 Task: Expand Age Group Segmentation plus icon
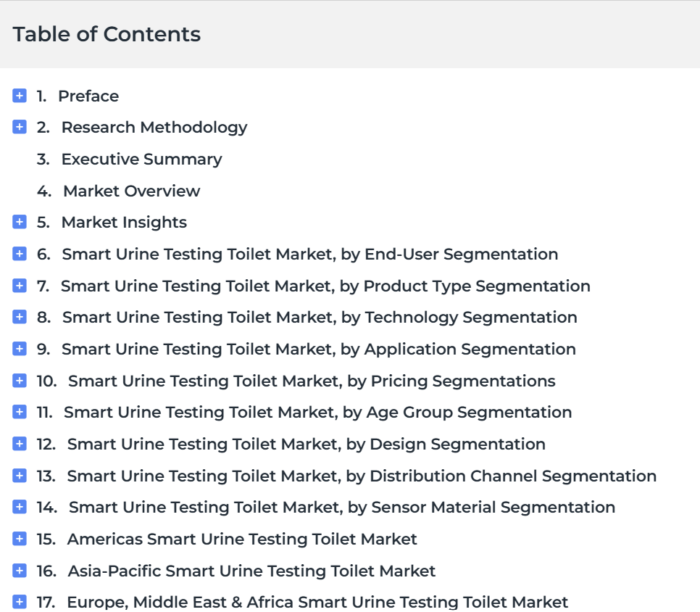(19, 412)
